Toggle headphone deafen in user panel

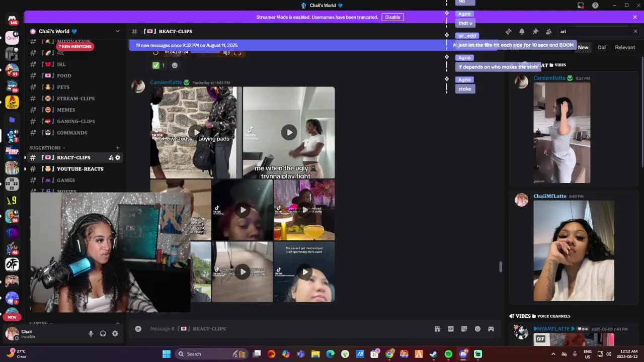pos(103,333)
